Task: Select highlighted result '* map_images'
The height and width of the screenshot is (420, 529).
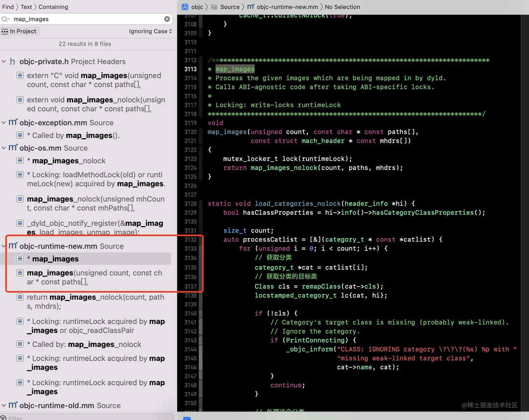Action: tap(85, 259)
